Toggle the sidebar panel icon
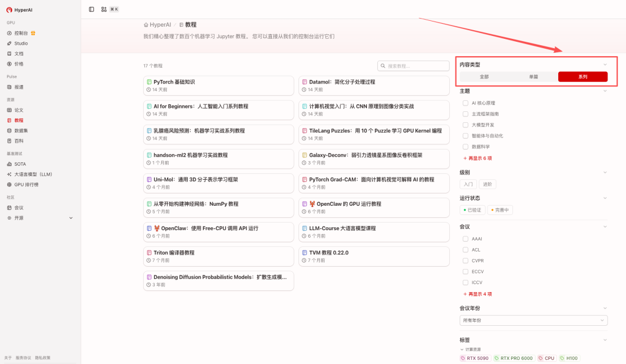Image resolution: width=626 pixels, height=364 pixels. click(x=92, y=9)
